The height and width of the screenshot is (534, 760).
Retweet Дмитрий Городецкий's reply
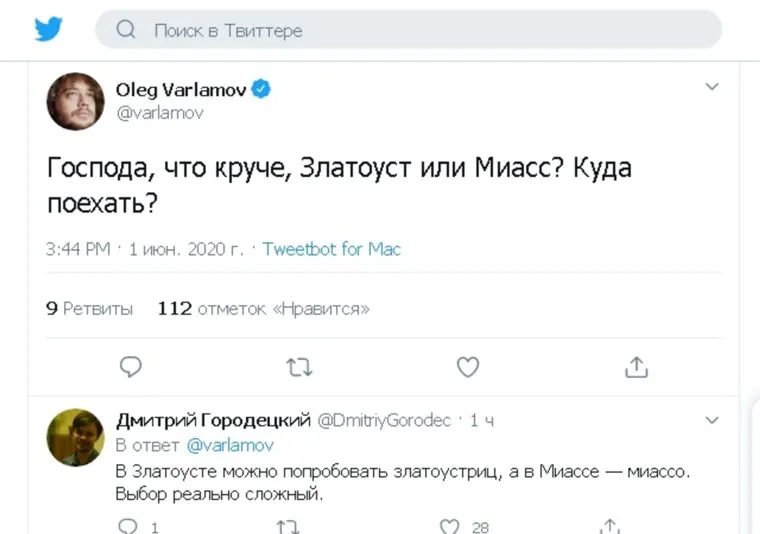coord(289,525)
